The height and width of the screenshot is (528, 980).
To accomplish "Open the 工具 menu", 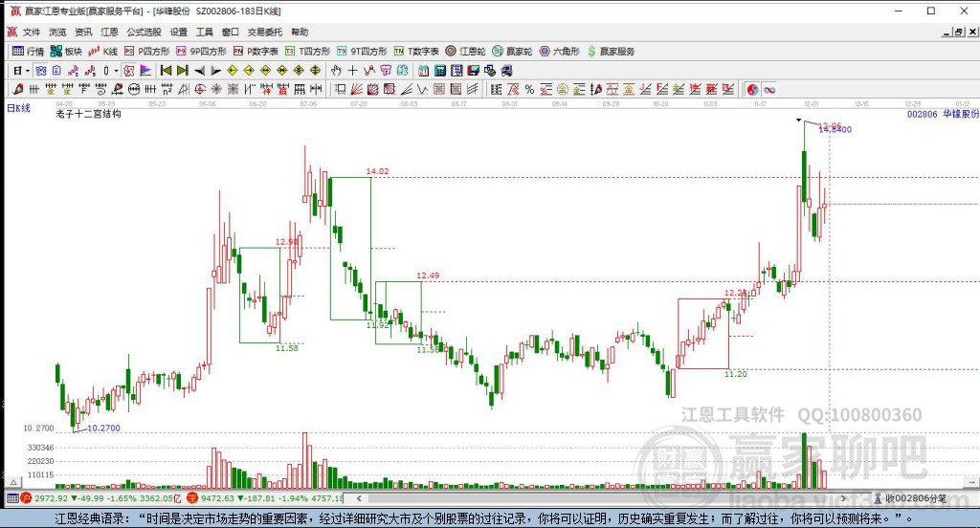I will (x=205, y=32).
